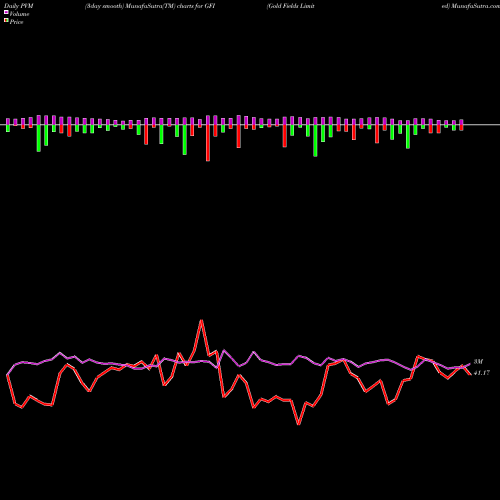Click the '(Gold Fields Limit' header text

[291, 6]
